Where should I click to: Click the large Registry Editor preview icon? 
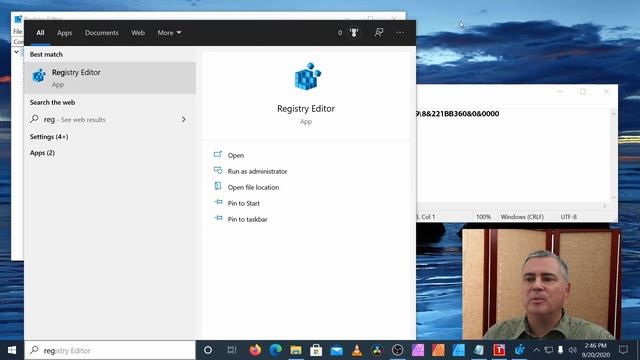307,76
